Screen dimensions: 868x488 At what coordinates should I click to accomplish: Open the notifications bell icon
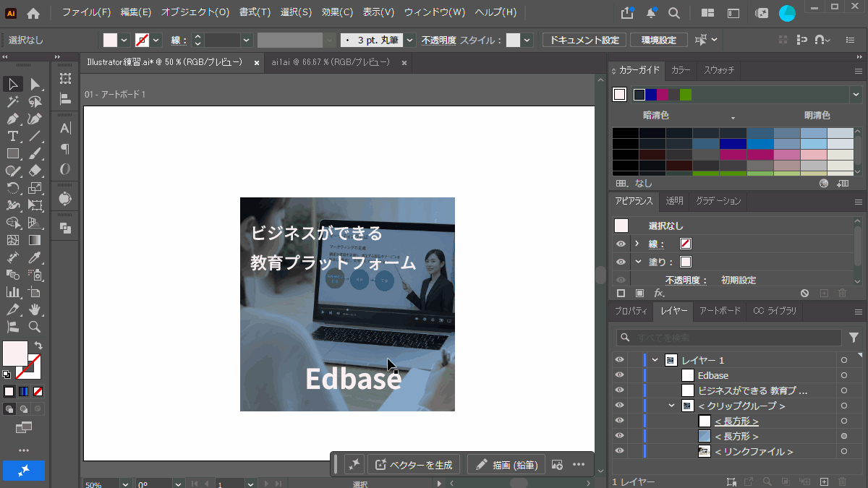pyautogui.click(x=651, y=13)
